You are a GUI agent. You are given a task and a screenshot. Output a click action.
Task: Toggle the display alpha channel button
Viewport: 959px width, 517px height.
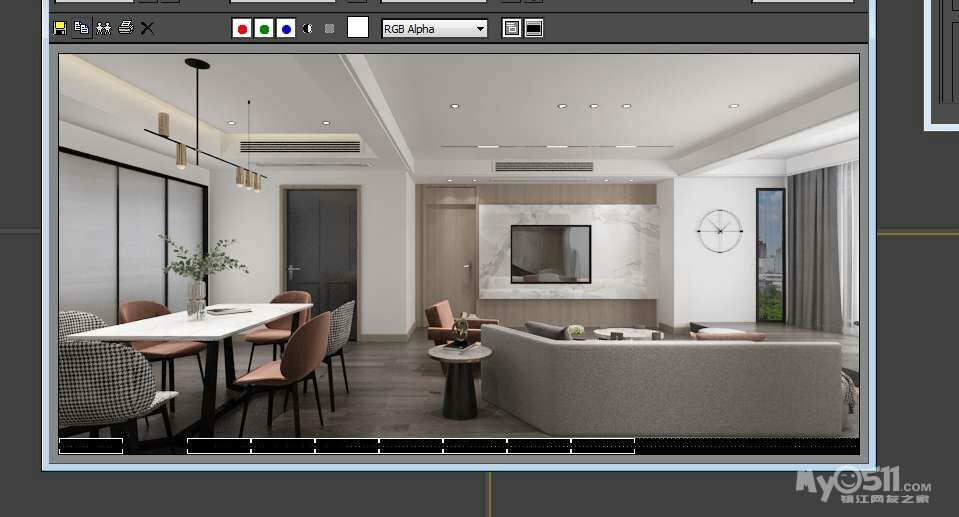click(308, 28)
